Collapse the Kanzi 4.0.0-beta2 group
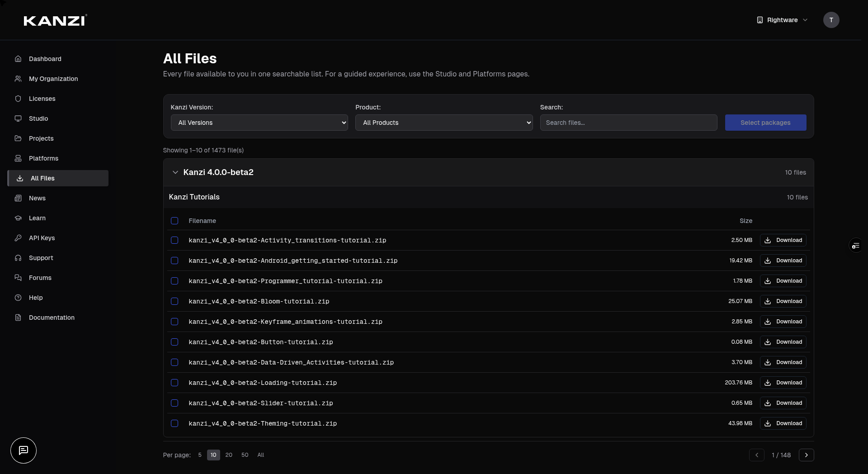 point(175,172)
